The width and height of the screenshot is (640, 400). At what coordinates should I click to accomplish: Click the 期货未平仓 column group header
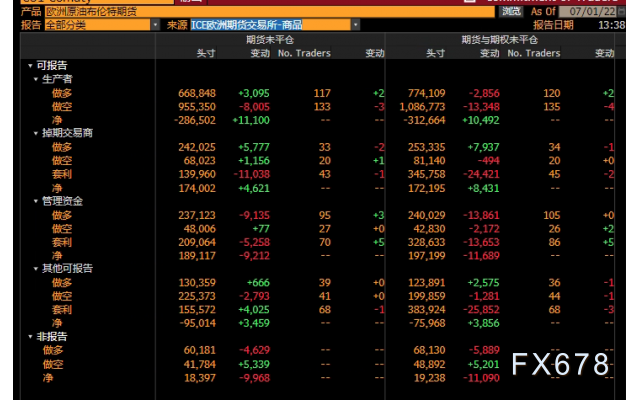(x=270, y=40)
